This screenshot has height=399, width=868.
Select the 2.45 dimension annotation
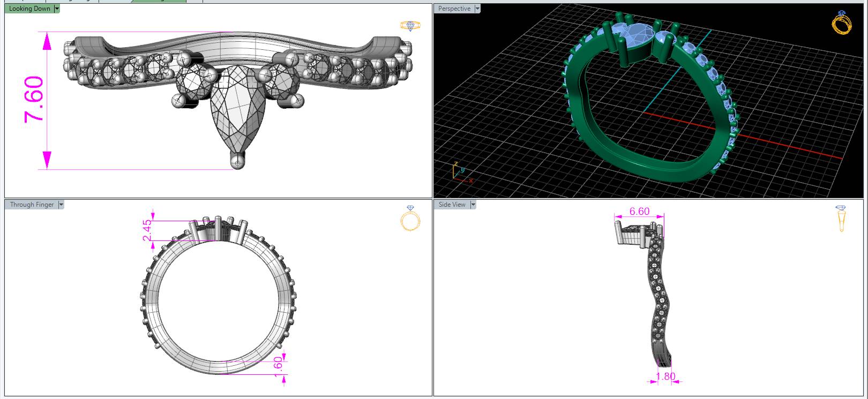point(147,230)
